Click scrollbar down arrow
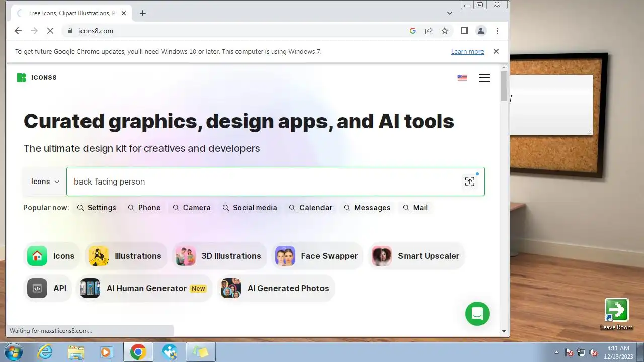This screenshot has height=362, width=644. pyautogui.click(x=504, y=331)
